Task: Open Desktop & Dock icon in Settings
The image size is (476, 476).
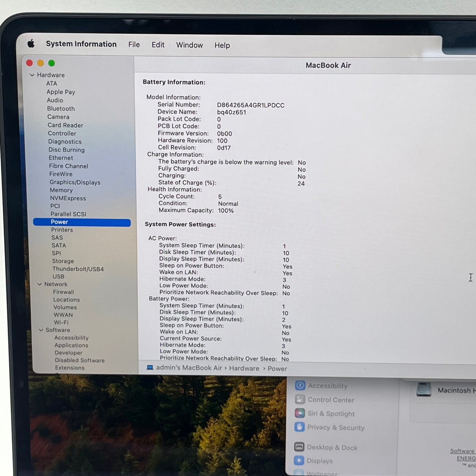Action: pos(299,447)
